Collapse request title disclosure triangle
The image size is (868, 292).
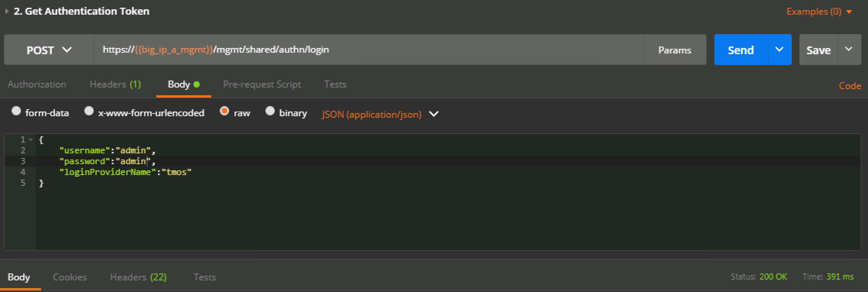(7, 12)
